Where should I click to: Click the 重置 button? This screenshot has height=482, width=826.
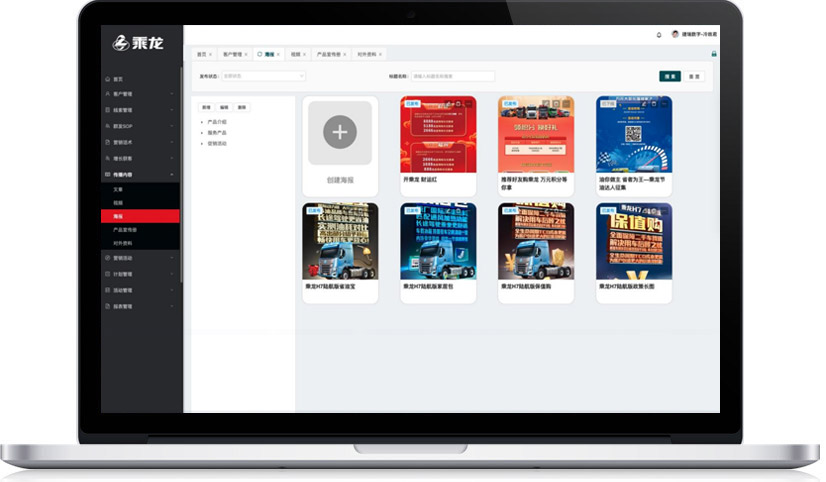pos(693,76)
